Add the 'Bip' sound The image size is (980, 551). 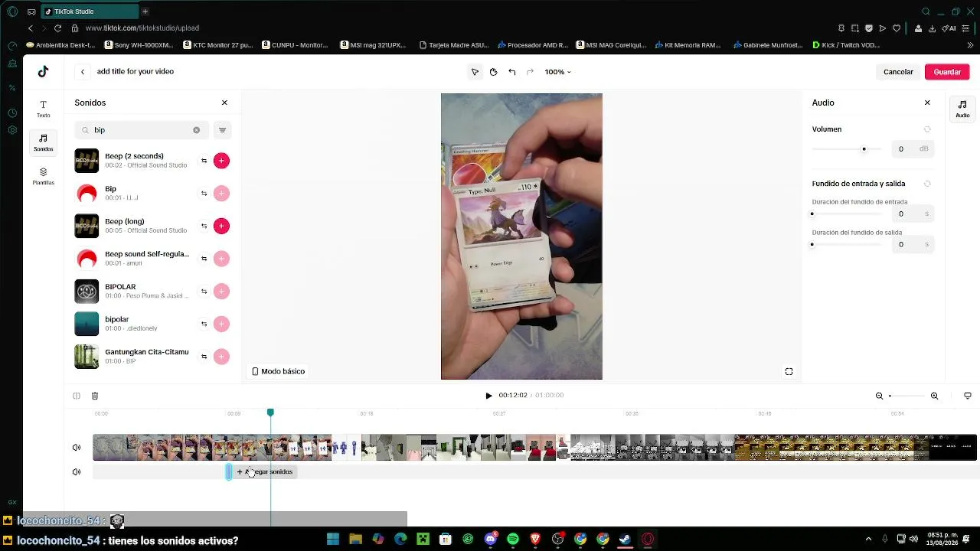(x=221, y=194)
